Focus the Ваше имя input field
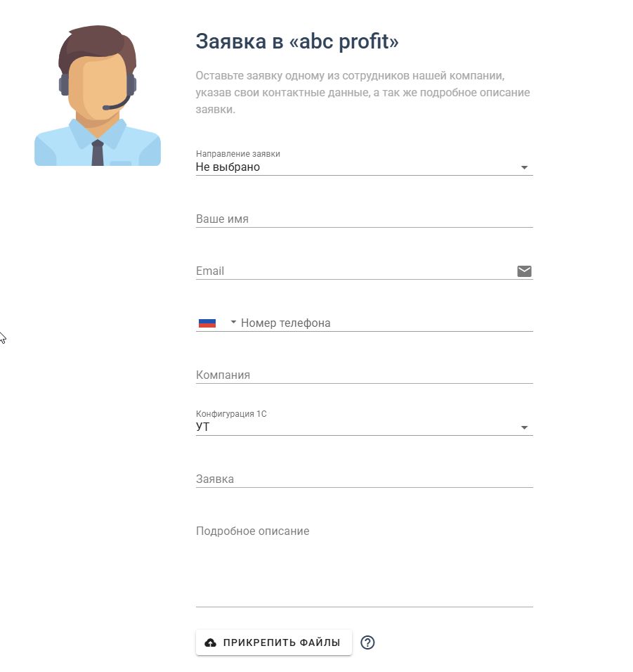The width and height of the screenshot is (633, 672). (x=364, y=219)
